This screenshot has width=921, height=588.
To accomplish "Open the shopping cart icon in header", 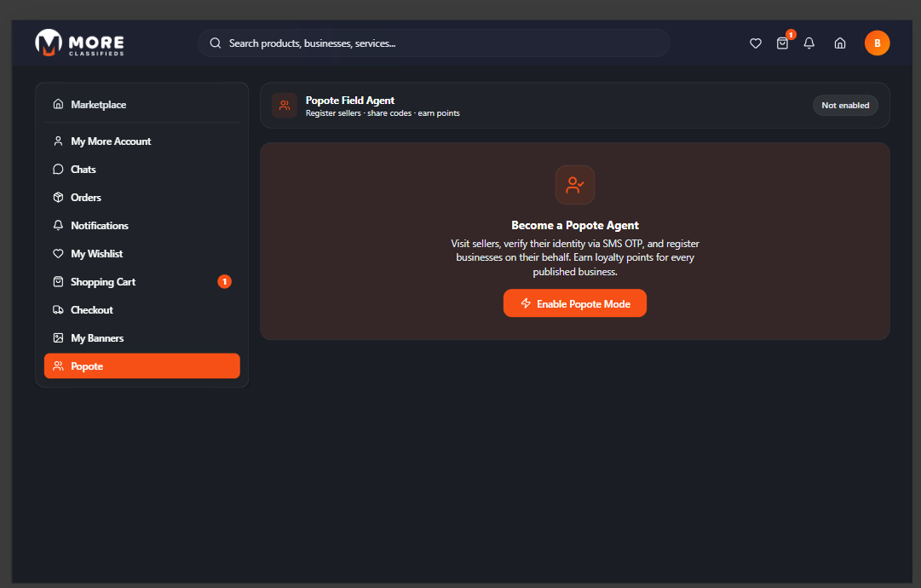I will click(782, 43).
